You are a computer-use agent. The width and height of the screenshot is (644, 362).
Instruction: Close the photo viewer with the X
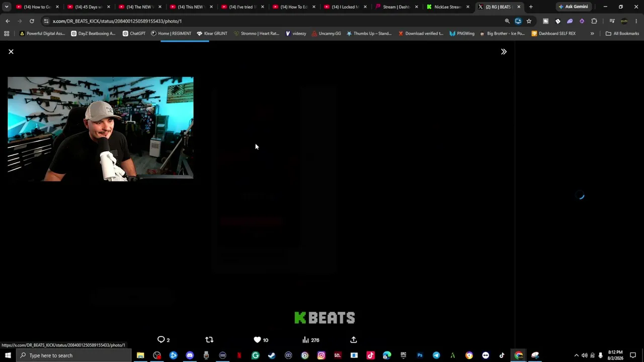[x=11, y=52]
